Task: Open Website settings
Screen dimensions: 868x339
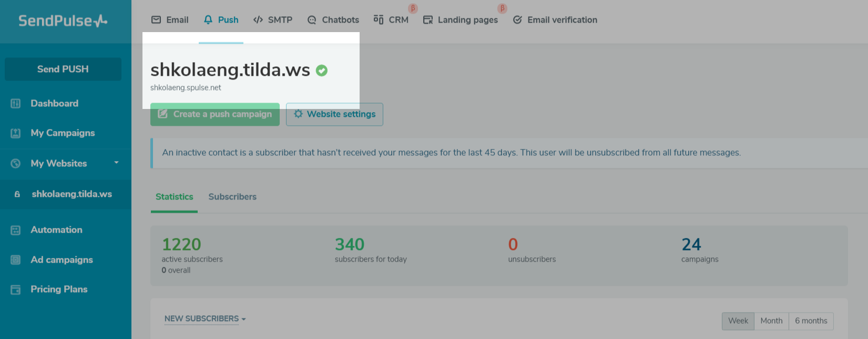Action: click(x=334, y=114)
